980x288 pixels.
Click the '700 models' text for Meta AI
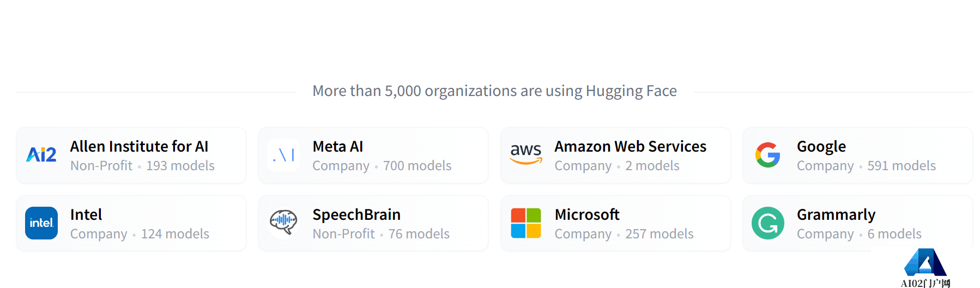point(417,166)
